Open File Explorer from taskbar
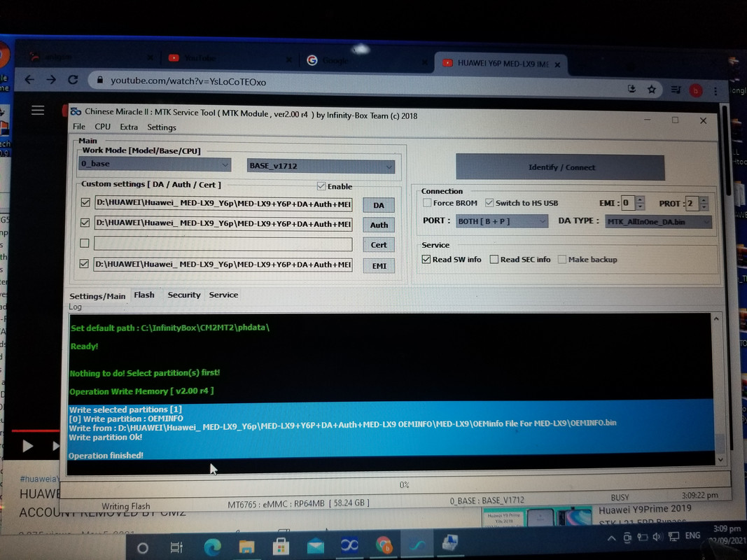This screenshot has width=747, height=560. coord(246,547)
